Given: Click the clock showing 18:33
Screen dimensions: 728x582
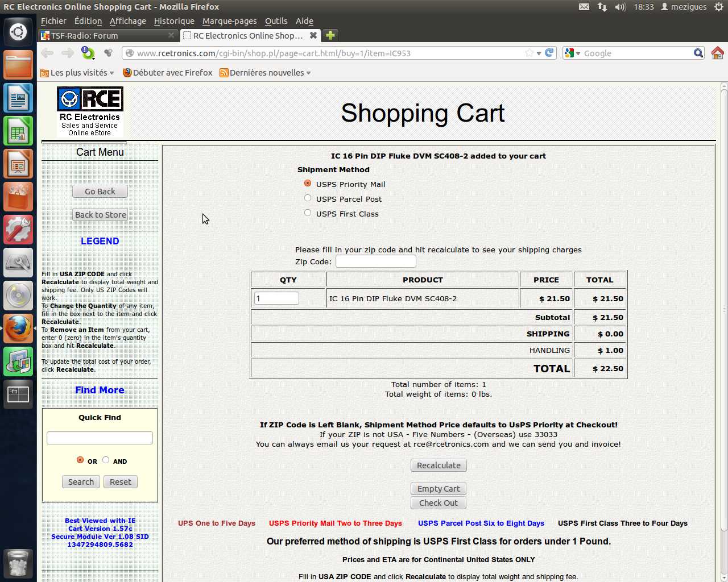Looking at the screenshot, I should pyautogui.click(x=644, y=7).
